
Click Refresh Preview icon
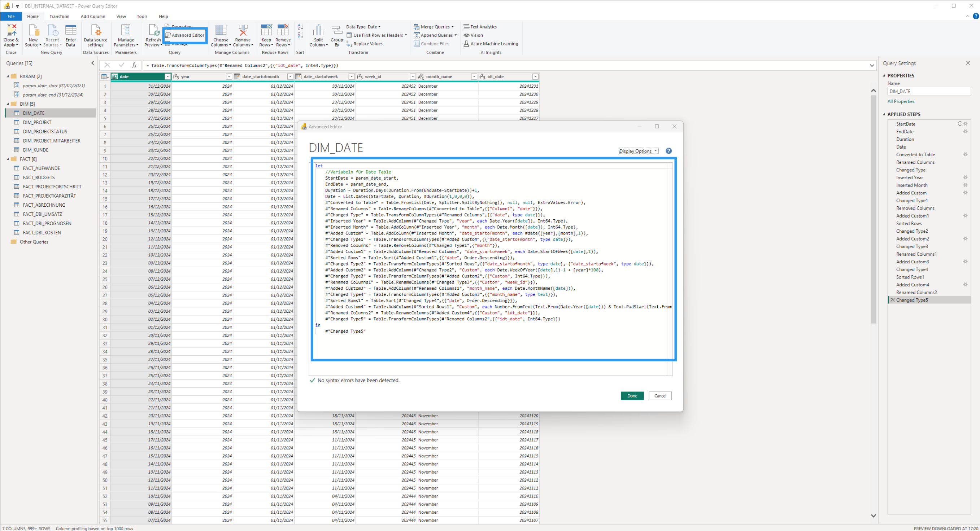[154, 30]
